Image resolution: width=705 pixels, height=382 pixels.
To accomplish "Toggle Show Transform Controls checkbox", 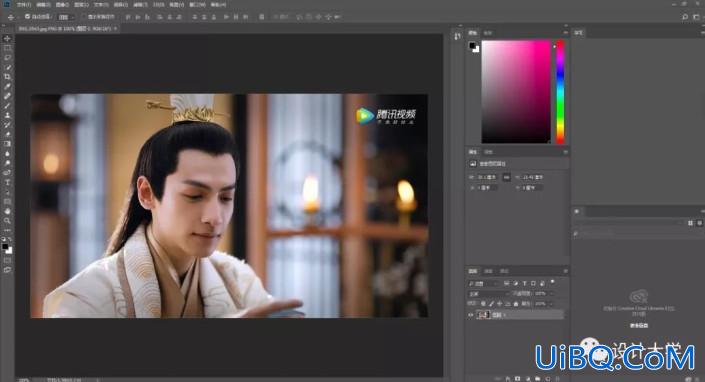I will coord(84,17).
